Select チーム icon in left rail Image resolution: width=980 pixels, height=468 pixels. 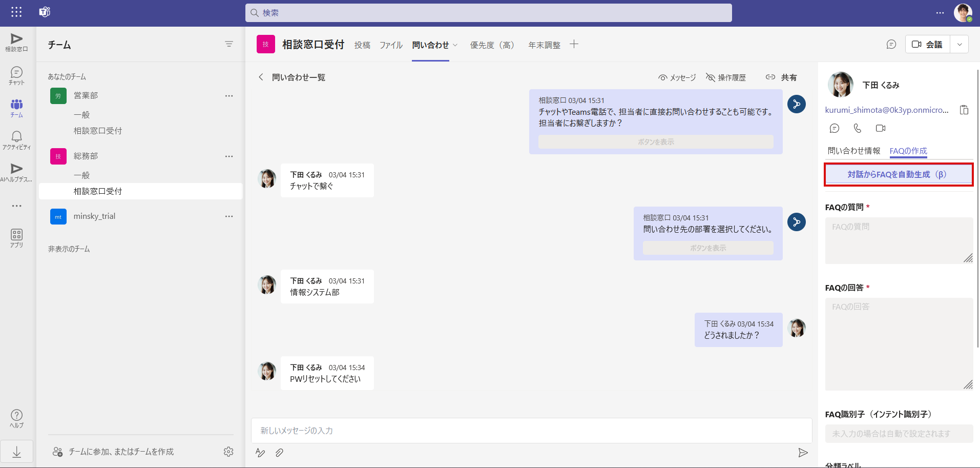pos(16,108)
